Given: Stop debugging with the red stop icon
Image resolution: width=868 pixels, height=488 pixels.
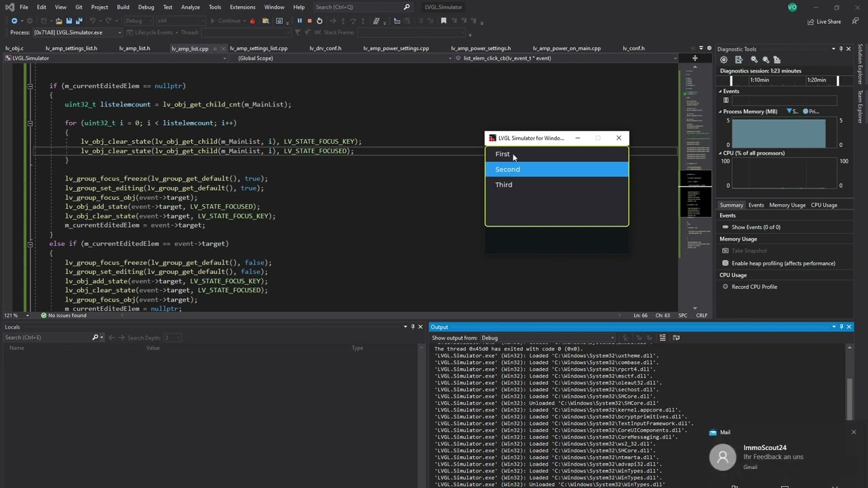Looking at the screenshot, I should [309, 21].
